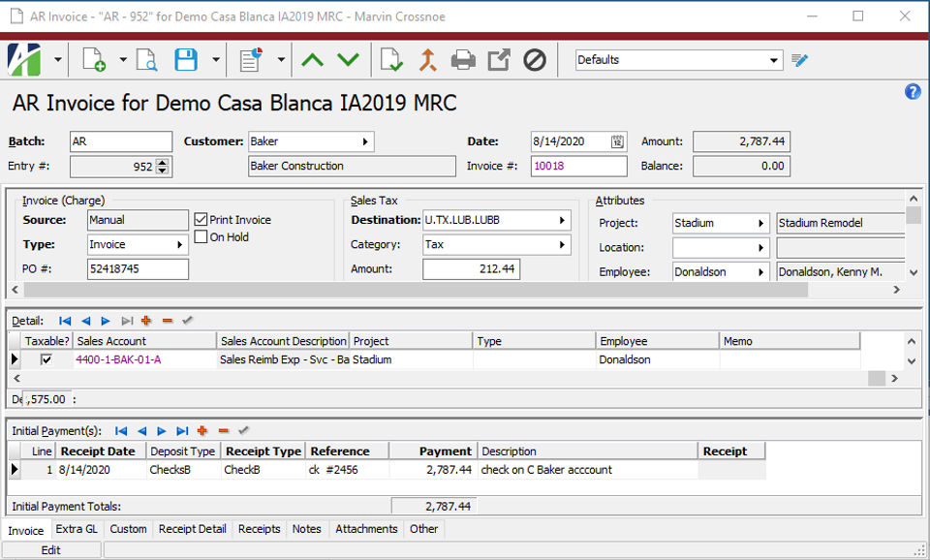Image resolution: width=930 pixels, height=560 pixels.
Task: Expand the Customer Baker dropdown arrow
Action: coord(365,142)
